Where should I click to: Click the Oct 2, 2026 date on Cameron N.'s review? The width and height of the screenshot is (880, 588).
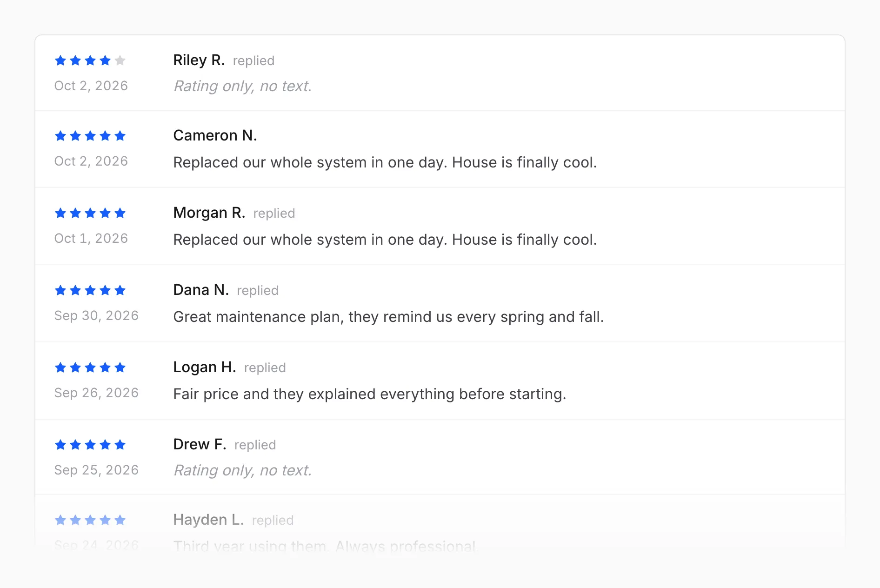pos(91,161)
